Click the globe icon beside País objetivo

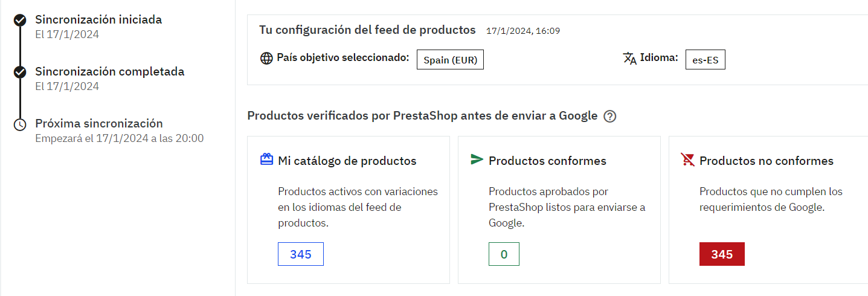tap(266, 59)
